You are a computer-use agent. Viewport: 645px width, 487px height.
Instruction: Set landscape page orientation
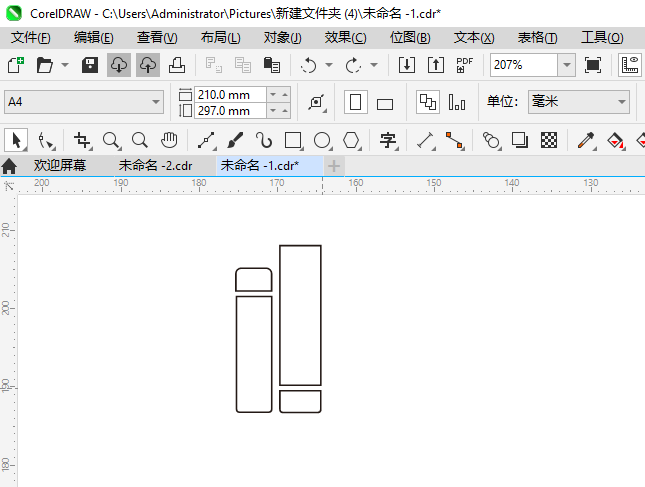click(385, 104)
